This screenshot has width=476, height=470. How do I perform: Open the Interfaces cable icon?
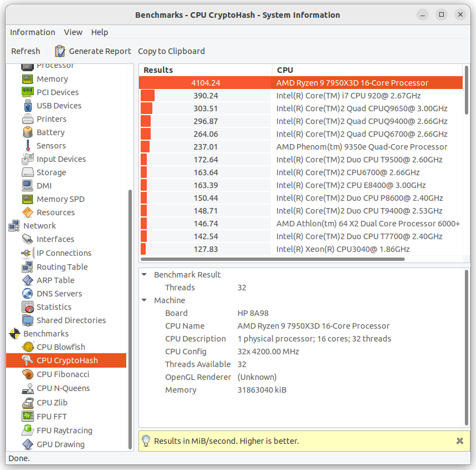(x=27, y=239)
